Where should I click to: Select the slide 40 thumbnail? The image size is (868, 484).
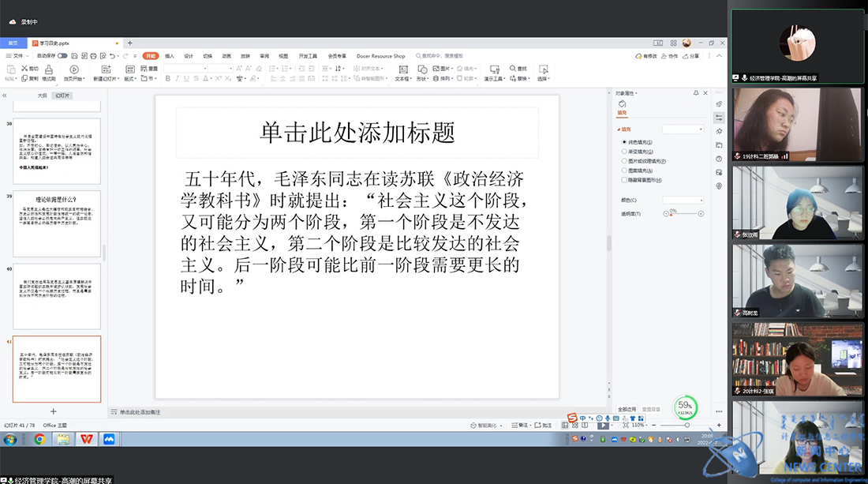(56, 296)
